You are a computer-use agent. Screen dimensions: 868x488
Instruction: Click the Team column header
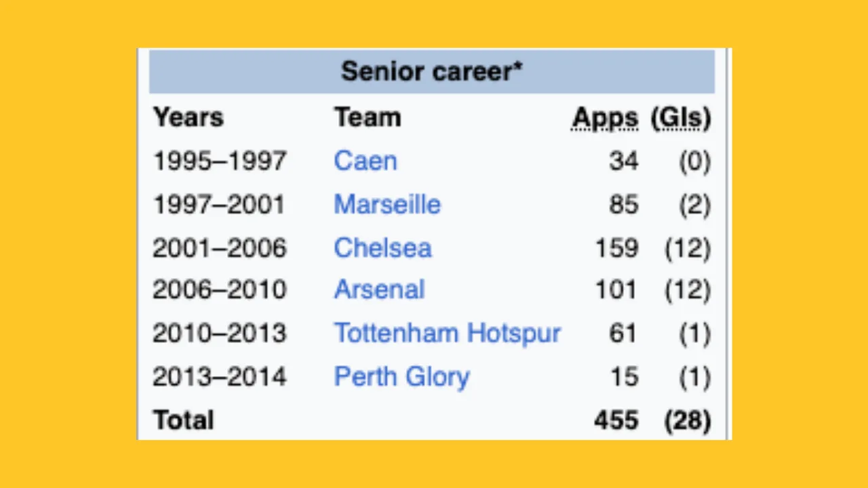[x=368, y=118]
